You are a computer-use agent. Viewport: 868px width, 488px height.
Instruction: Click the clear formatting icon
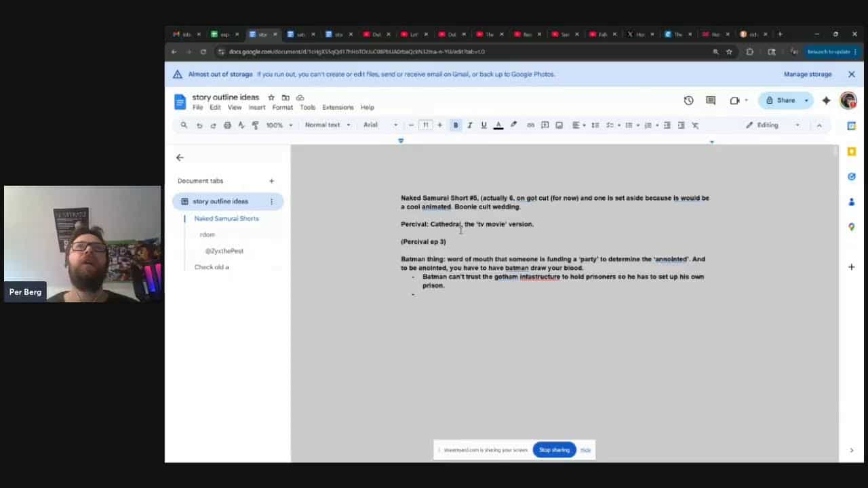(695, 125)
